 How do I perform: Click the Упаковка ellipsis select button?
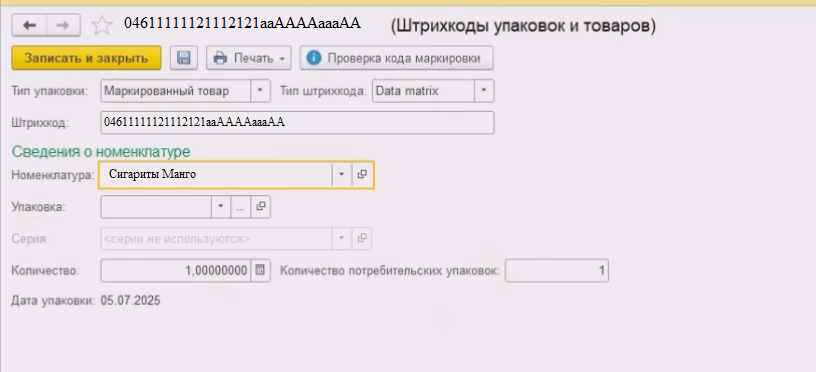(240, 207)
